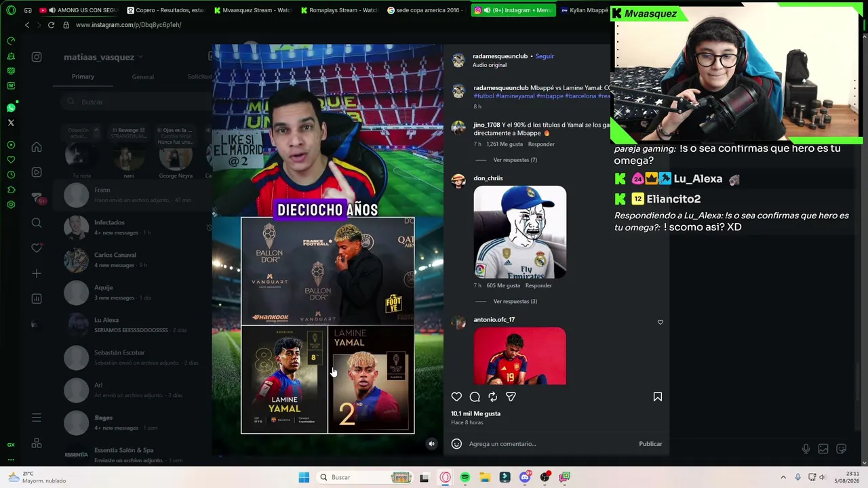
Task: Open the emoji picker in comment box
Action: pyautogui.click(x=456, y=444)
